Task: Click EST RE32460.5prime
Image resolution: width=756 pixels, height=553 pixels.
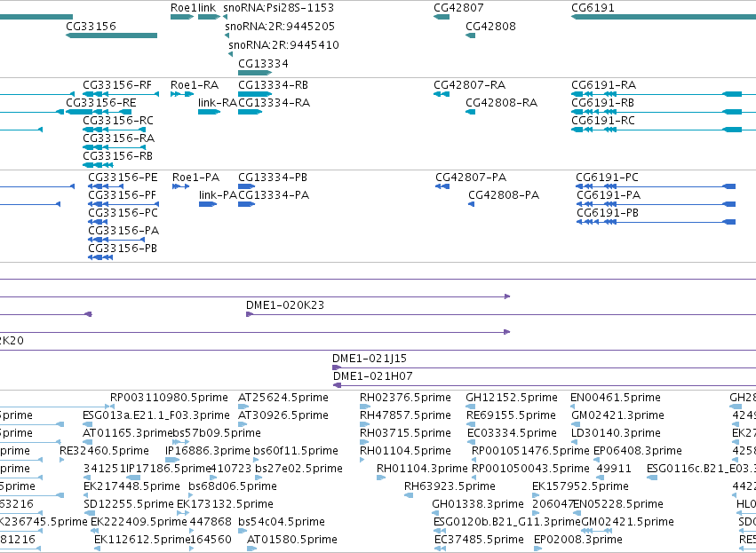Action: pos(104,451)
